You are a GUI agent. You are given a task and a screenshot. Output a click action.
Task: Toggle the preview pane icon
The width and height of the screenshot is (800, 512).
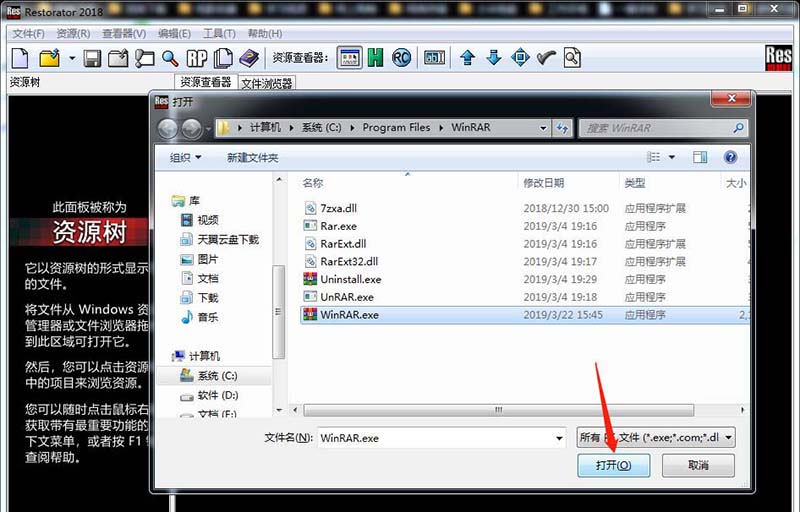point(699,157)
